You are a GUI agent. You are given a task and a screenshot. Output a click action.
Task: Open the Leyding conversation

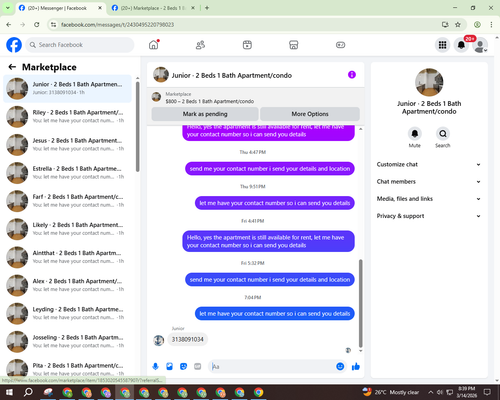67,313
